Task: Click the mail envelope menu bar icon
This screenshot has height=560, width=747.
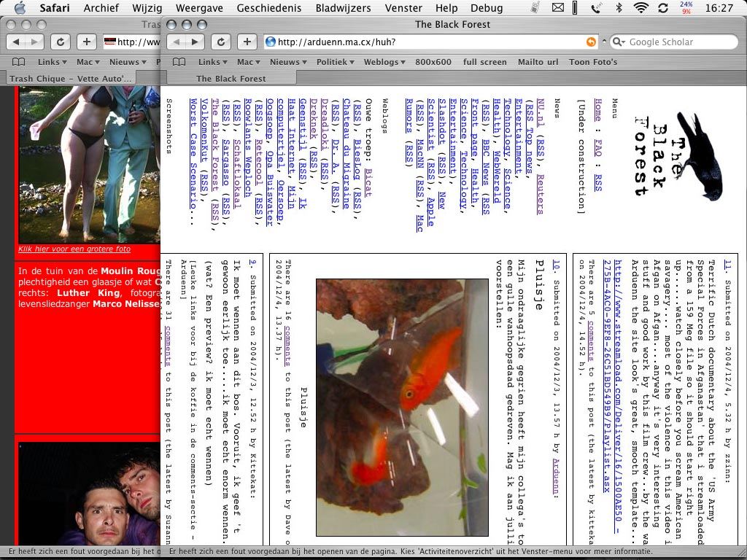Action: coord(557,7)
